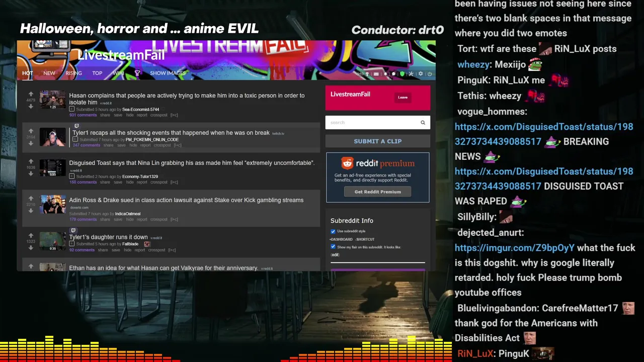The height and width of the screenshot is (362, 644).
Task: Switch to the TOP tab
Action: coord(97,73)
